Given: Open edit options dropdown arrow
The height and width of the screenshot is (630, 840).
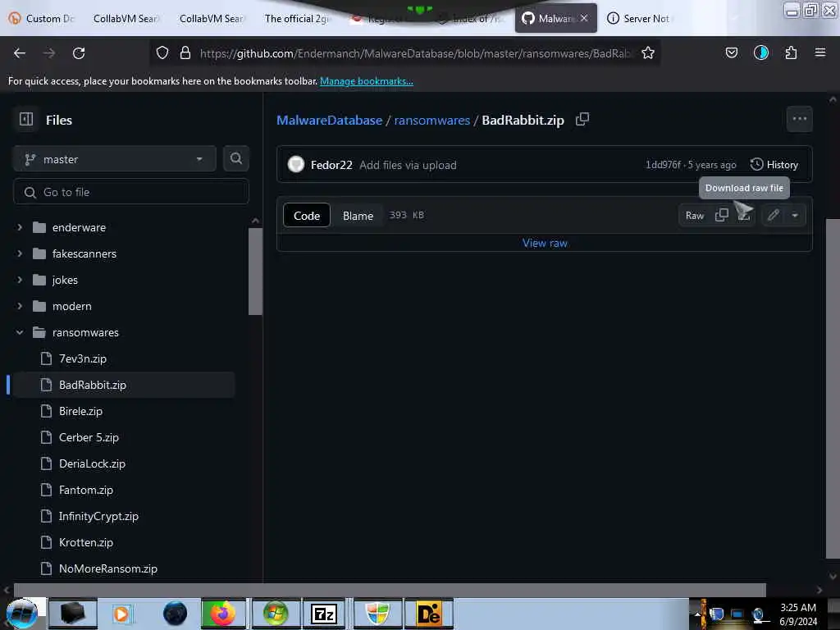Looking at the screenshot, I should (795, 216).
